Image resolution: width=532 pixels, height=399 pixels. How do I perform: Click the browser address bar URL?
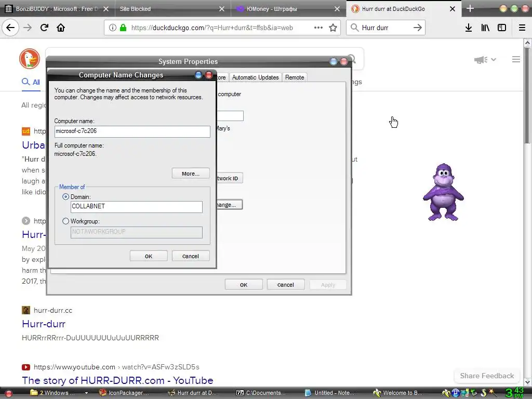(x=212, y=28)
